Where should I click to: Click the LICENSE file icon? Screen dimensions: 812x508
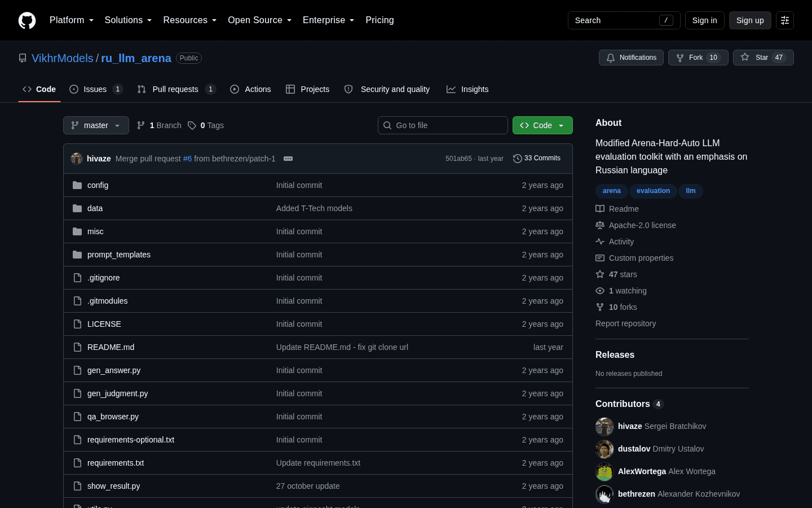point(77,324)
